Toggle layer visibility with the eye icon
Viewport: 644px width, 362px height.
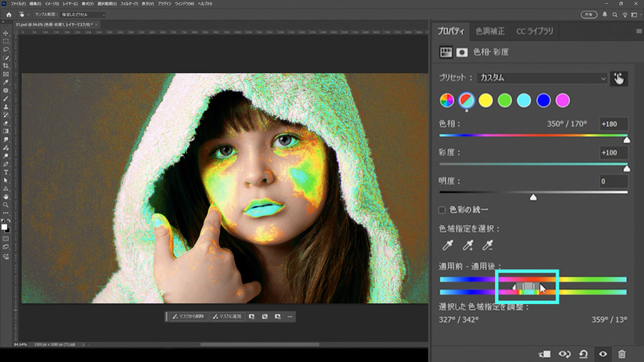pos(601,353)
